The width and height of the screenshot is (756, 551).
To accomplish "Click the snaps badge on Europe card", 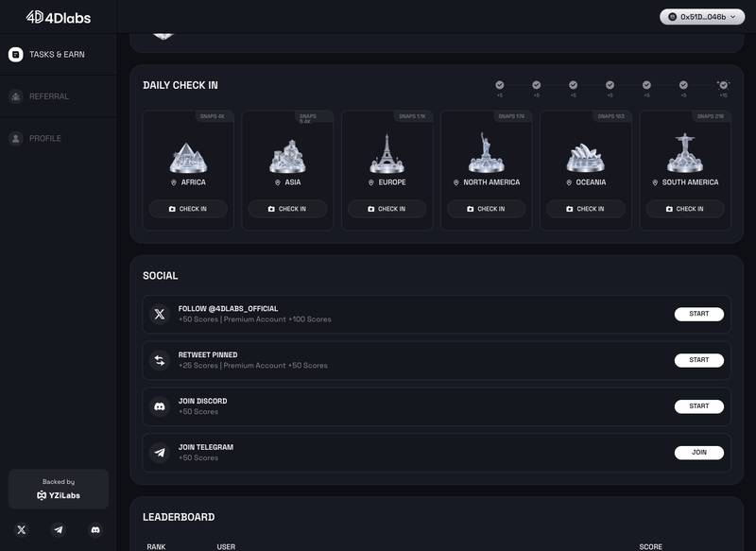I will coord(412,116).
